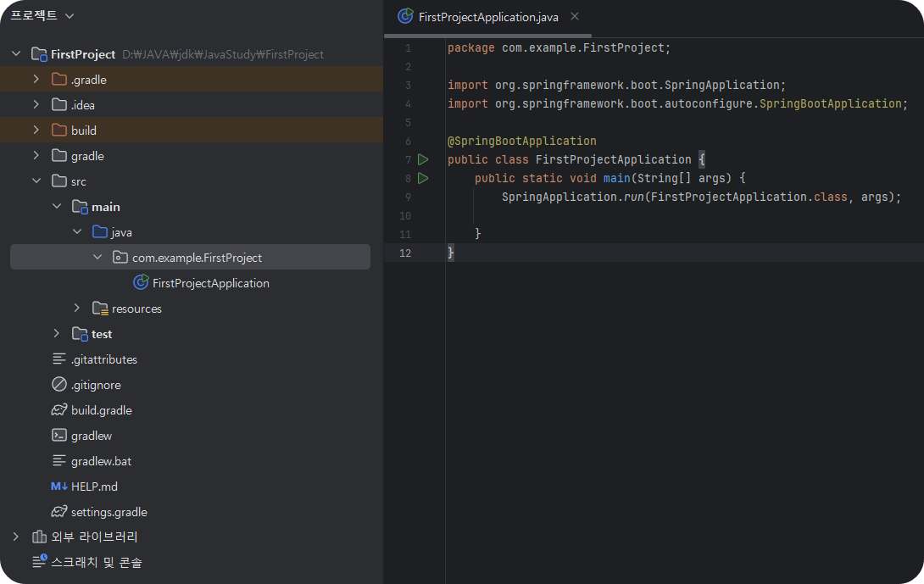Select the .gitignore file
The image size is (924, 584).
(96, 385)
